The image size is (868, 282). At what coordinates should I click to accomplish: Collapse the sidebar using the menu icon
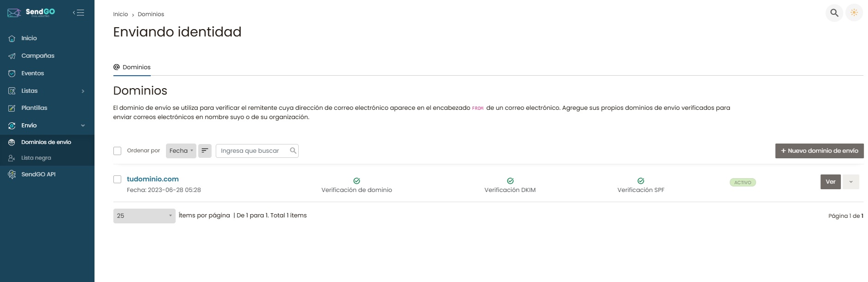point(78,12)
